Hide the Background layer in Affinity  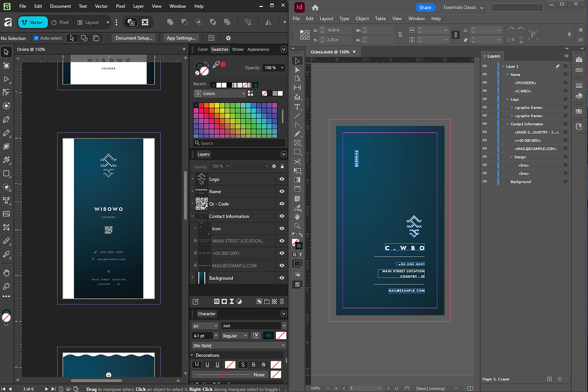(x=282, y=278)
